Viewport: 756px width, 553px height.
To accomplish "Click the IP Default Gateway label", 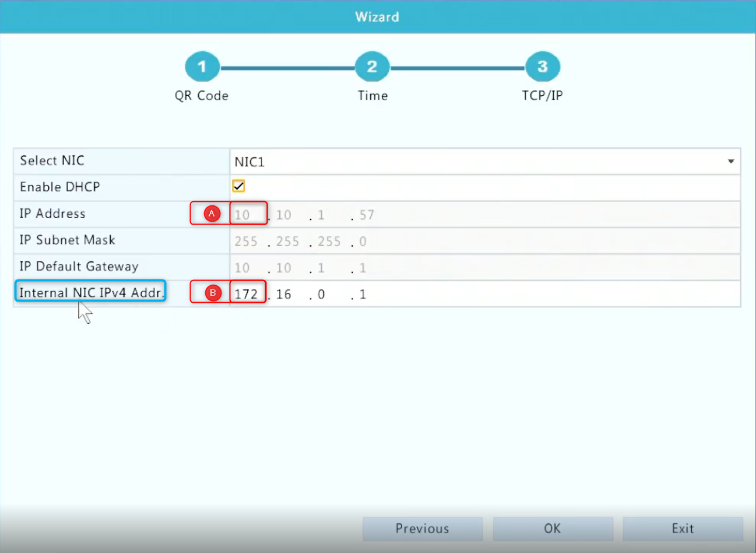I will click(x=79, y=267).
